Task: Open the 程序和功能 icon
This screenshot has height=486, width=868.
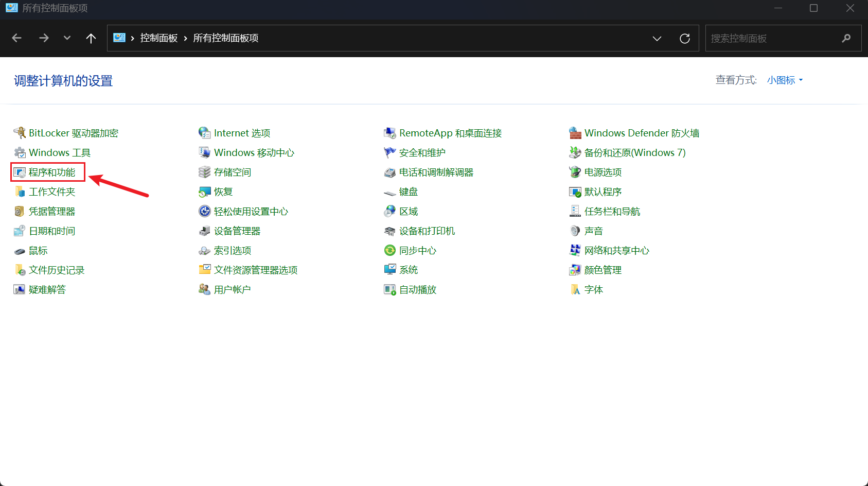Action: pyautogui.click(x=20, y=172)
